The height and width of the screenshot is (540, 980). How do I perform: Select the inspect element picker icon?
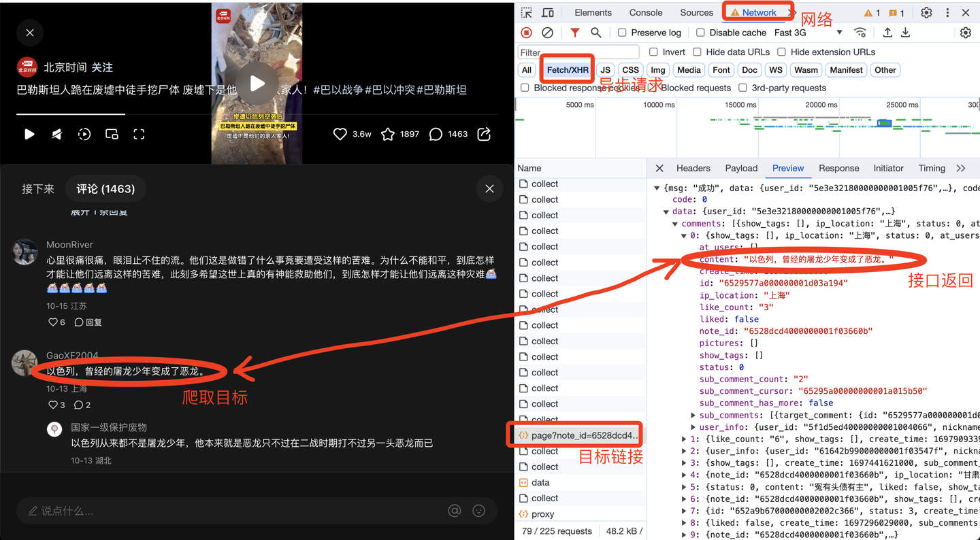(527, 13)
